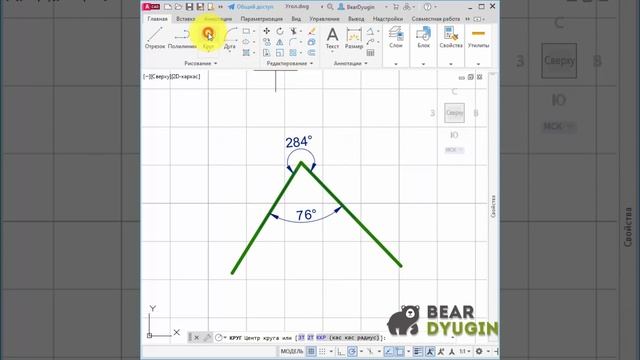Open the Блок panel dropdown
The width and height of the screenshot is (640, 360).
(x=423, y=64)
